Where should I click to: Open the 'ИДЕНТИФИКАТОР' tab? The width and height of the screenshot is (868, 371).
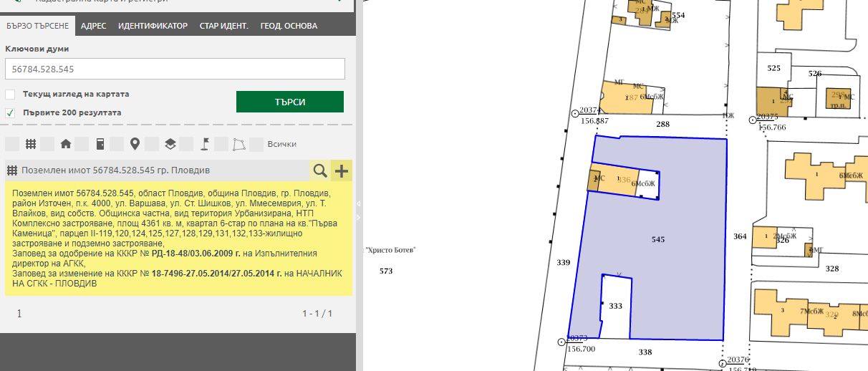click(x=153, y=26)
